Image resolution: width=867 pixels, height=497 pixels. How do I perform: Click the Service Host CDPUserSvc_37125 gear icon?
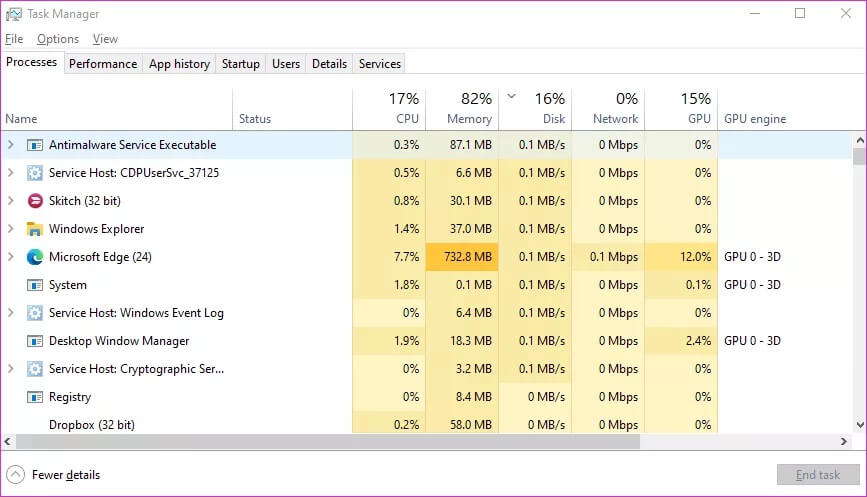[x=35, y=173]
